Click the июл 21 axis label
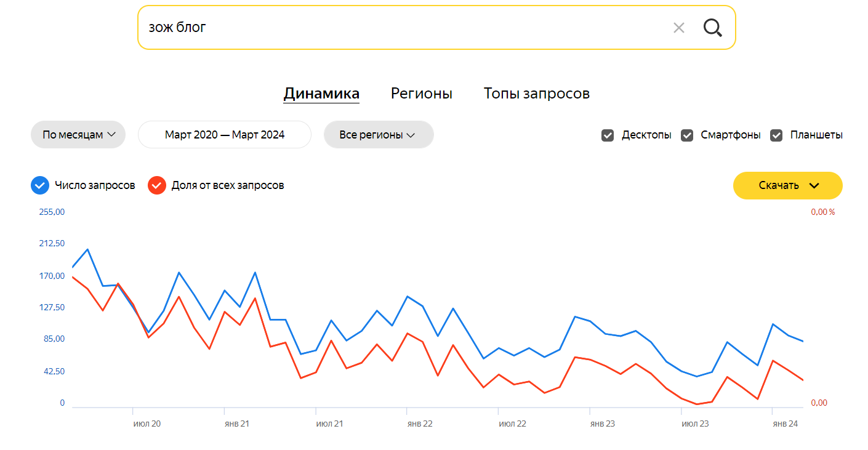Image resolution: width=868 pixels, height=450 pixels. pyautogui.click(x=329, y=424)
